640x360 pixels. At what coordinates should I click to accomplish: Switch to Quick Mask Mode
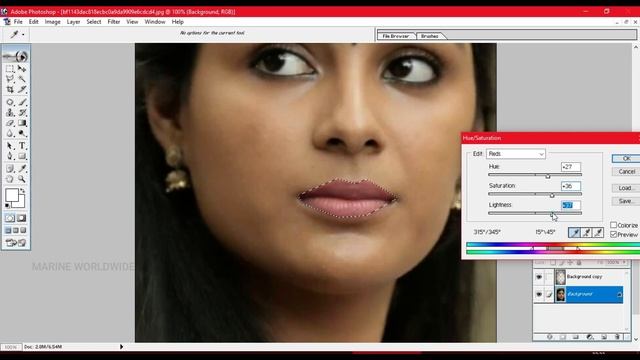click(22, 218)
